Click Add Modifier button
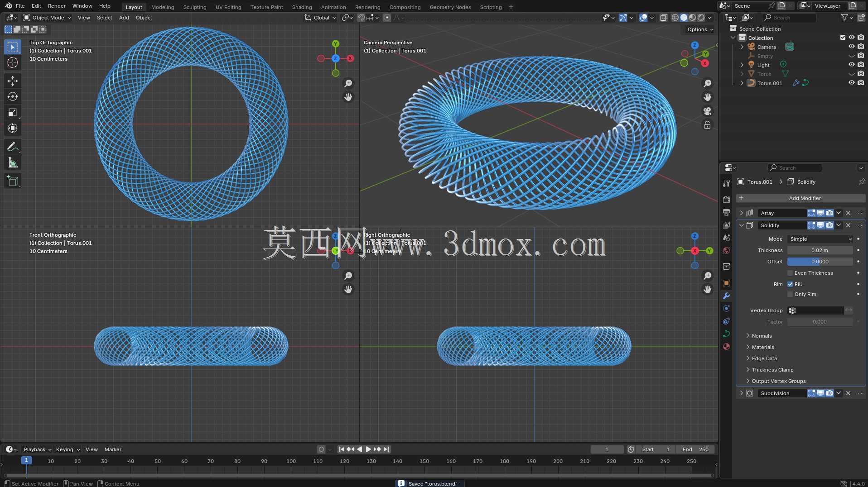The height and width of the screenshot is (487, 868). pos(800,198)
